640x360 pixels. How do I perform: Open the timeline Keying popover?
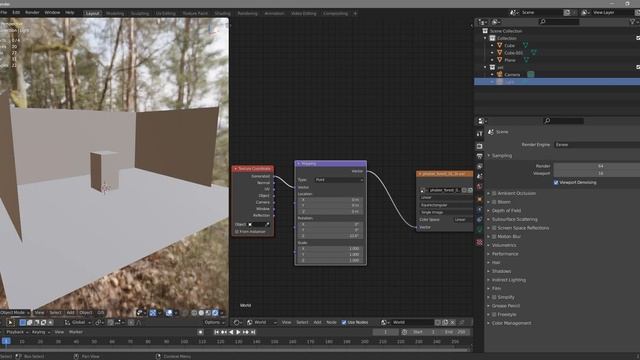(40, 332)
